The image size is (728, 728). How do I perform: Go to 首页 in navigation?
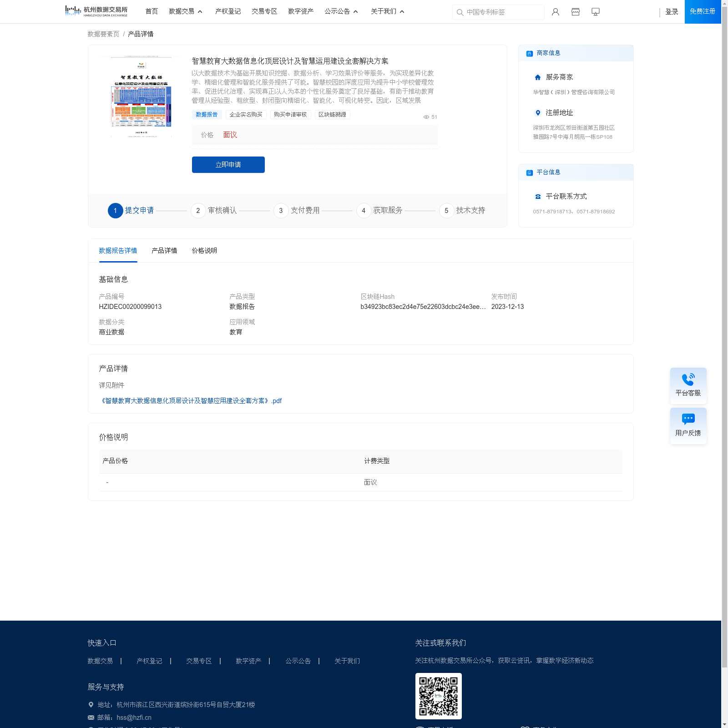152,11
